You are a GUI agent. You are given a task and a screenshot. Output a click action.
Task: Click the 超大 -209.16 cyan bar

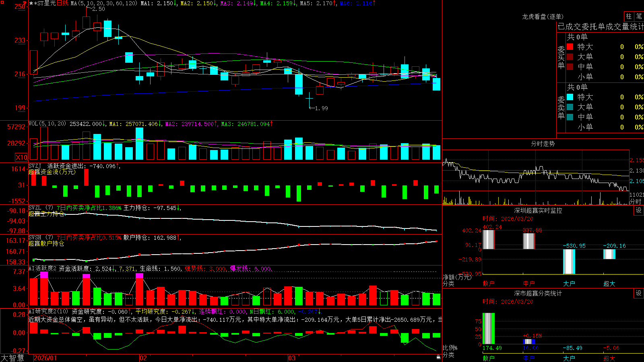[609, 254]
